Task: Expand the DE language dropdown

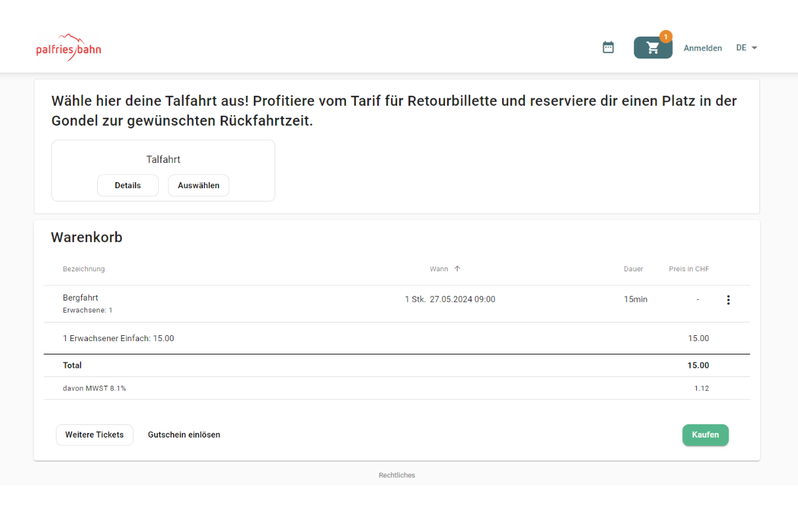Action: click(747, 48)
